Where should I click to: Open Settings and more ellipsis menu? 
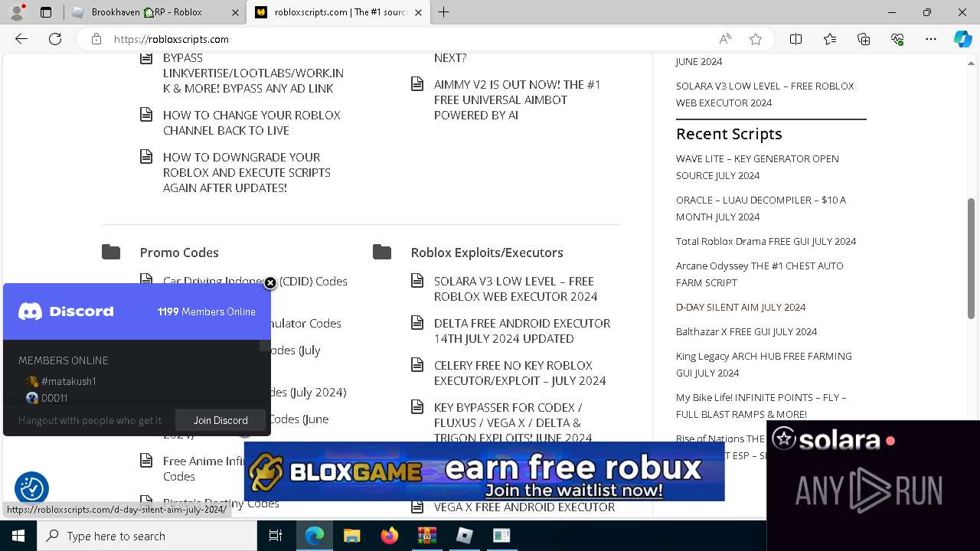pos(931,39)
